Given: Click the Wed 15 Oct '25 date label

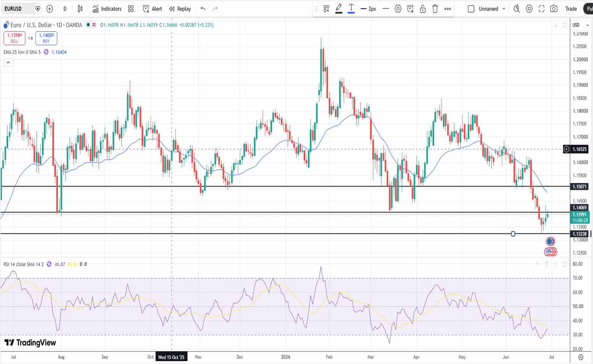Looking at the screenshot, I should 171,357.
